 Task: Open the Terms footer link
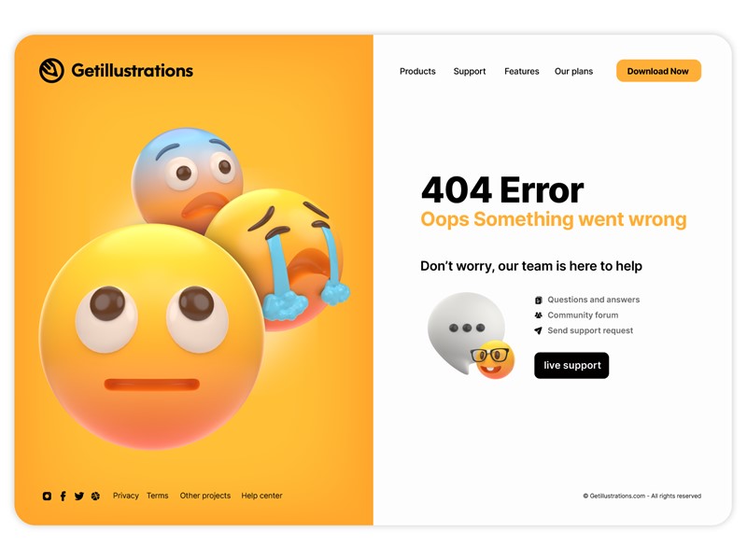(157, 496)
